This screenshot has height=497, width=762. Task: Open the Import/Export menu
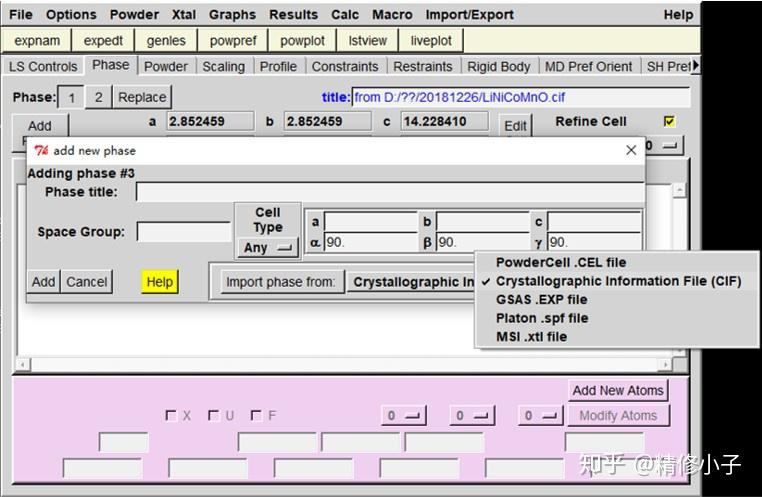[x=469, y=15]
